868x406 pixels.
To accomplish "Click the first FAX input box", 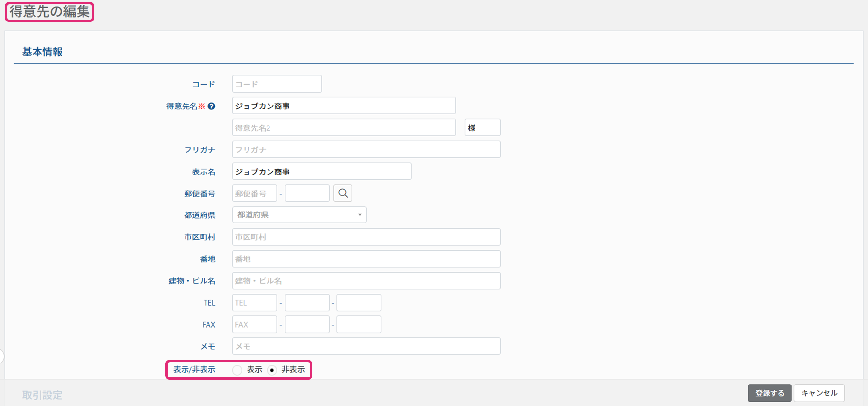I will click(x=254, y=324).
